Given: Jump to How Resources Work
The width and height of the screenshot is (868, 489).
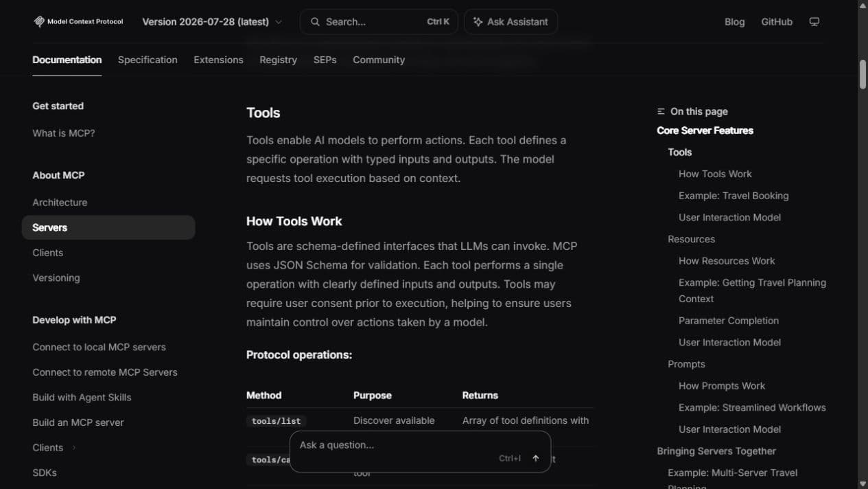Looking at the screenshot, I should (x=727, y=261).
